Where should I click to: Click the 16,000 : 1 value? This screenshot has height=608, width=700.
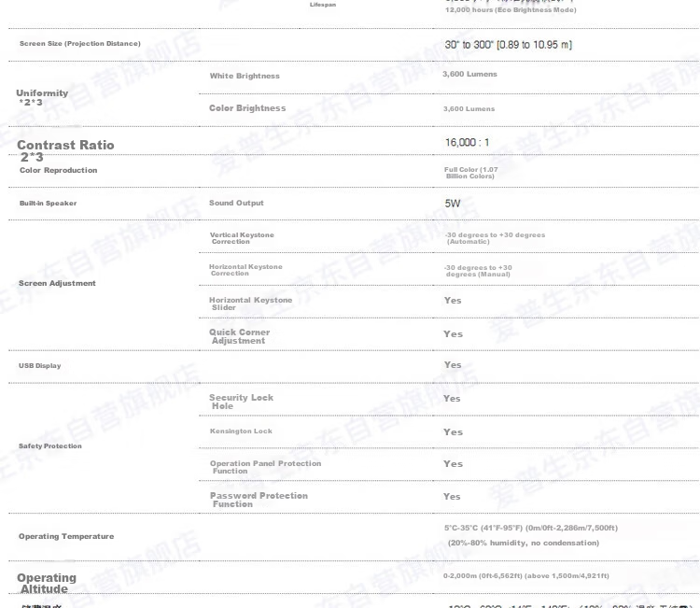pos(467,143)
